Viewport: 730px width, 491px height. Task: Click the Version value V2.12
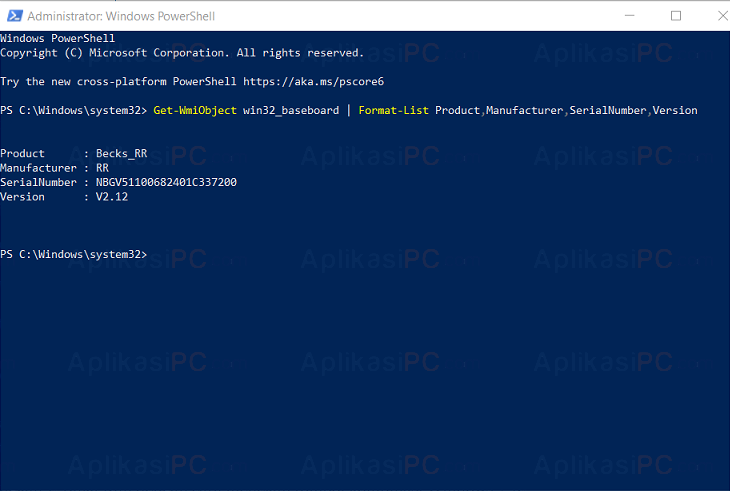tap(112, 197)
